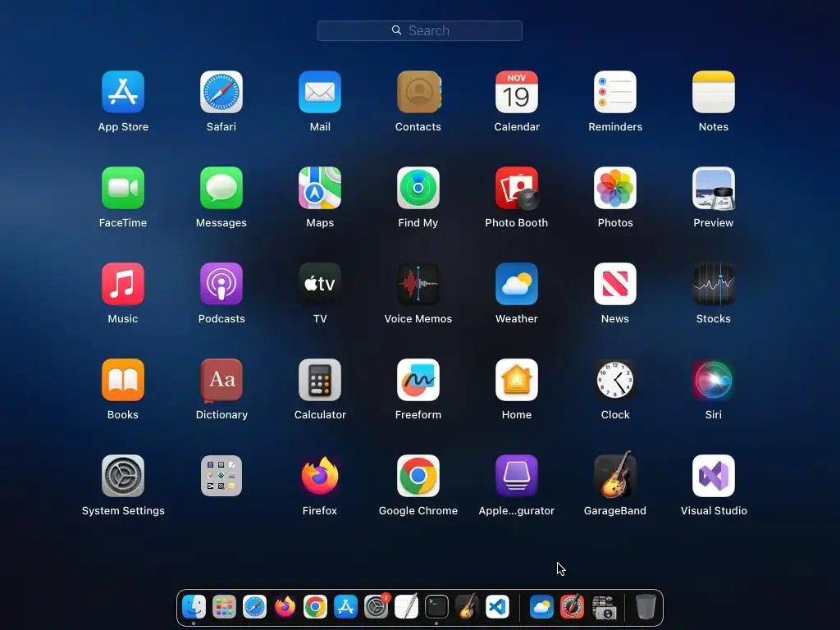Open the Apple TV app icon
Screen dimensions: 840x630
pyautogui.click(x=320, y=284)
